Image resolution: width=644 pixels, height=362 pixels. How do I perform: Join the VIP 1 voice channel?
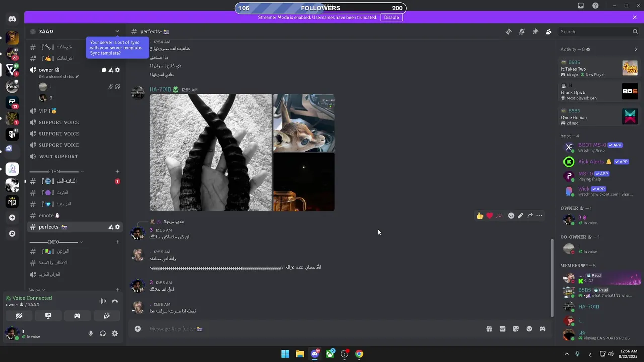coord(74,111)
